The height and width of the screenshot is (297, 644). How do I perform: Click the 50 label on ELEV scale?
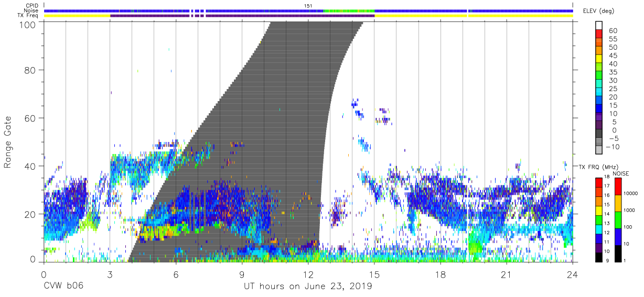pyautogui.click(x=613, y=48)
